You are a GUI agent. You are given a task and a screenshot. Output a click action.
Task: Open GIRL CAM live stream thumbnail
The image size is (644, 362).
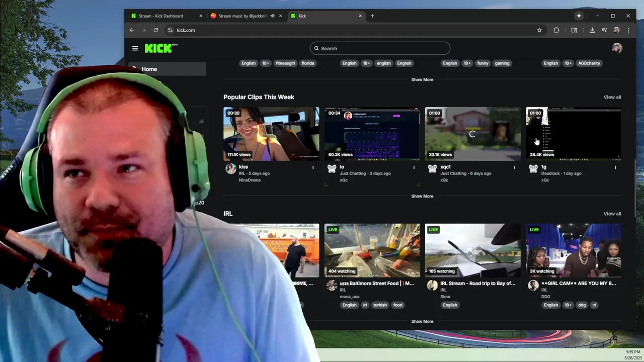573,250
